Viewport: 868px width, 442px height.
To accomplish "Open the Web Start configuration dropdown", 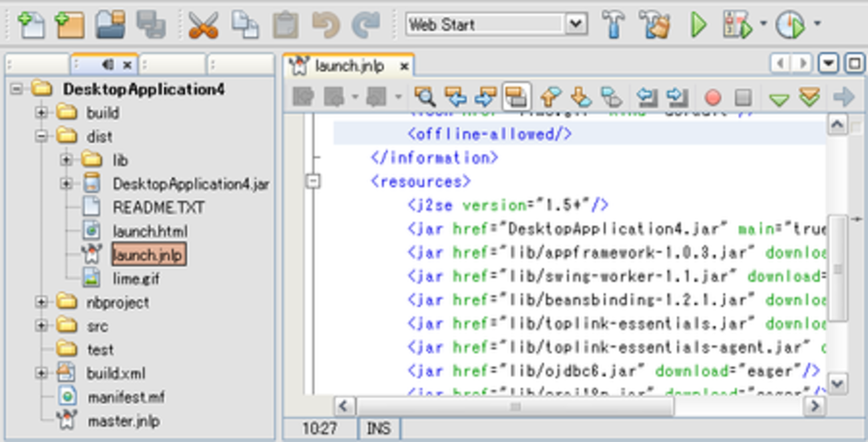I will [576, 25].
